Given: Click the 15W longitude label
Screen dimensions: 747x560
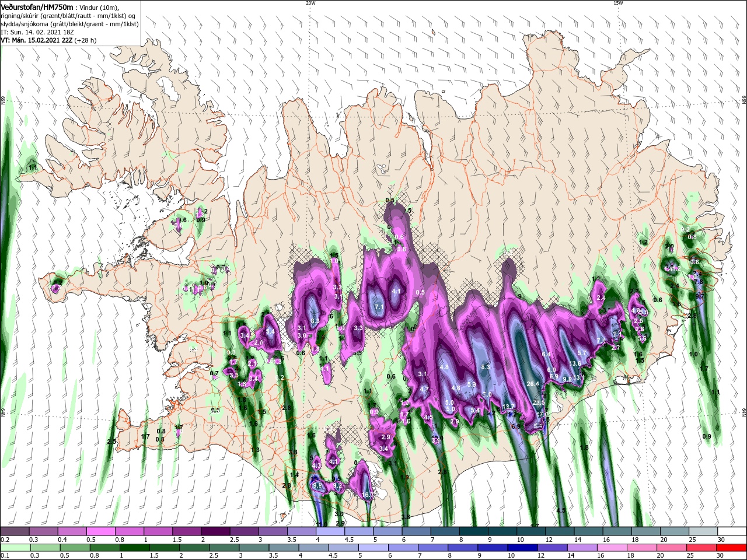Looking at the screenshot, I should coord(618,3).
